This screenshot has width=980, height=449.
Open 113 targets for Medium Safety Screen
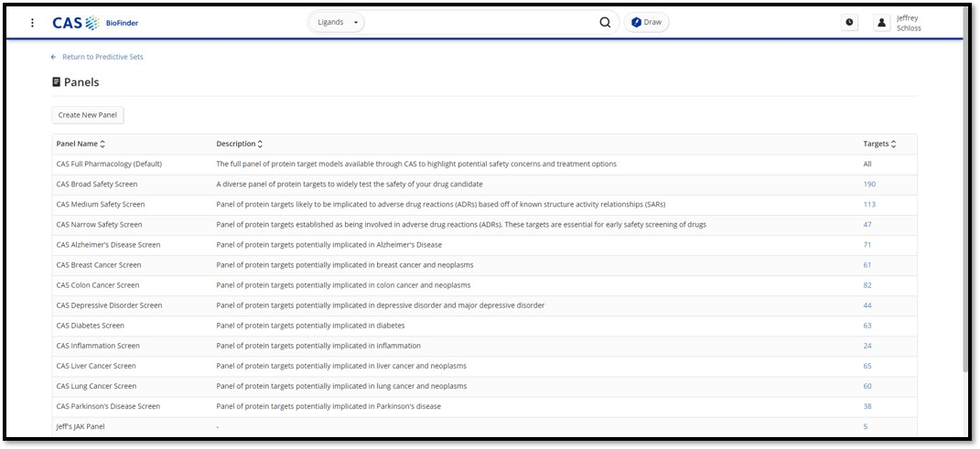tap(869, 204)
